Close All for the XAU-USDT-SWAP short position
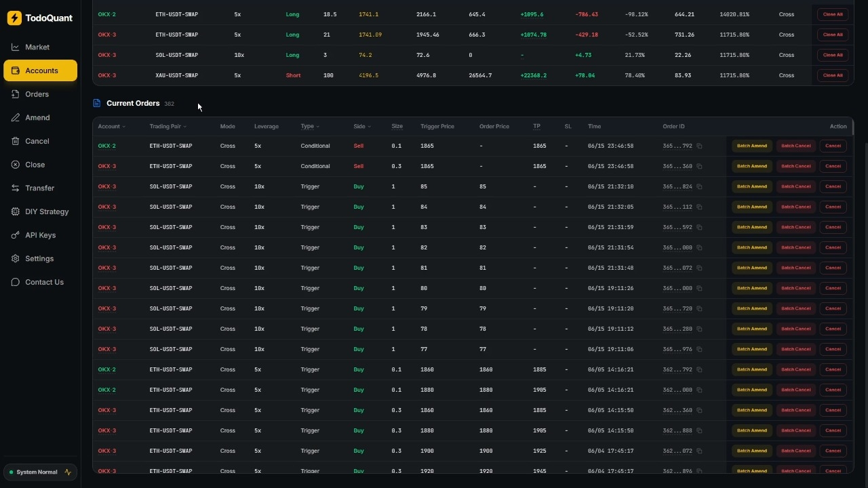 [833, 75]
